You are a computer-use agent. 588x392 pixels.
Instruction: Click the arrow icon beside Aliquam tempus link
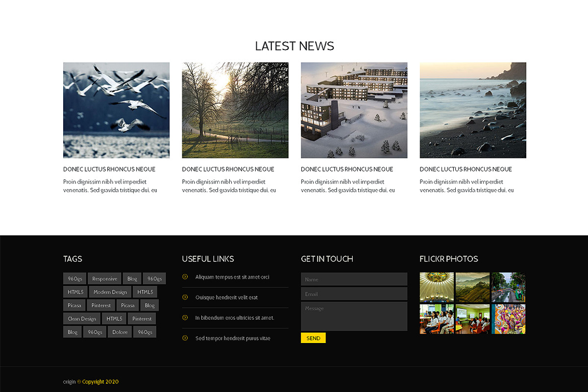click(185, 277)
